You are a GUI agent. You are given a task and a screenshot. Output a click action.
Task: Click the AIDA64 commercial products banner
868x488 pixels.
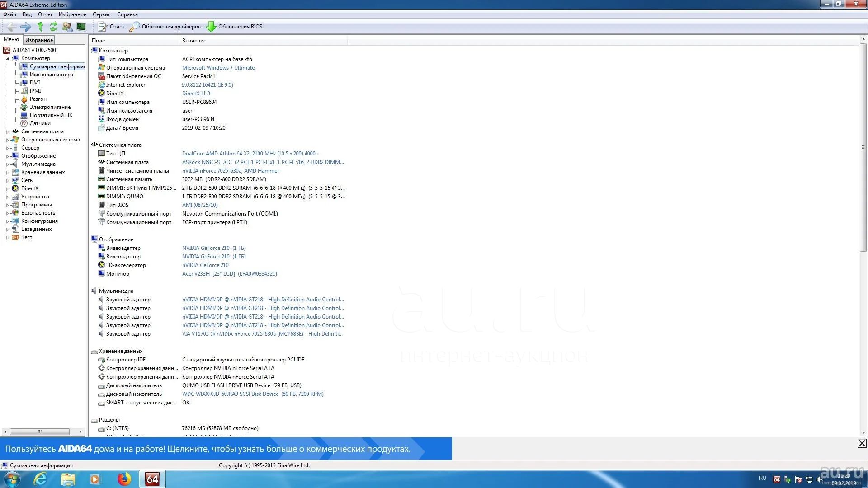[x=226, y=449]
